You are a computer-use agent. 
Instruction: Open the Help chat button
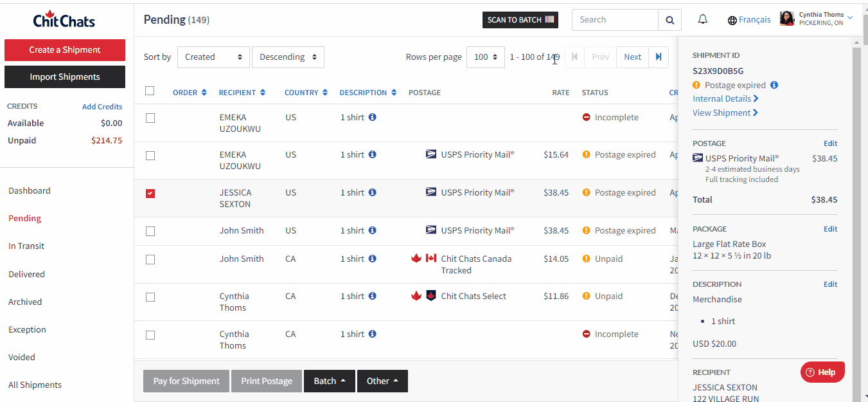click(x=822, y=372)
